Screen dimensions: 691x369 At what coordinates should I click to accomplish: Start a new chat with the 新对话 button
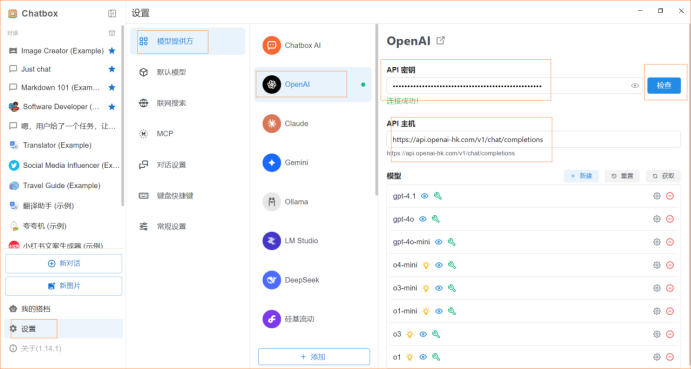click(63, 264)
